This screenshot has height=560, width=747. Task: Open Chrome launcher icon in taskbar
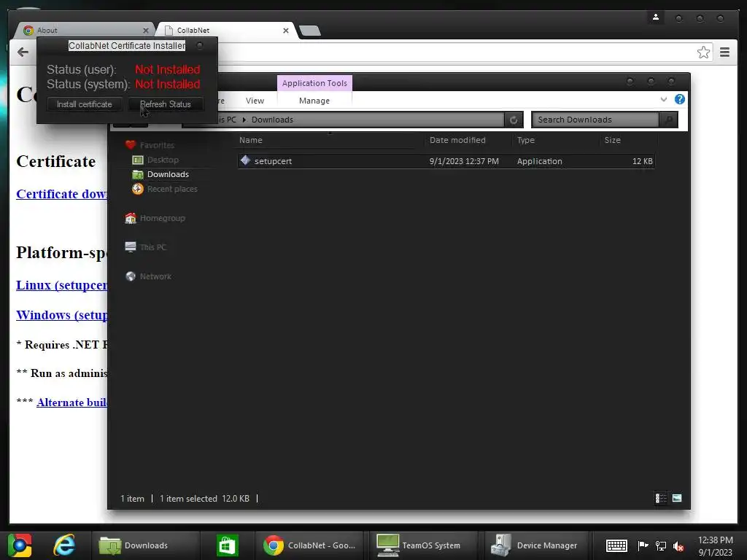pos(20,545)
